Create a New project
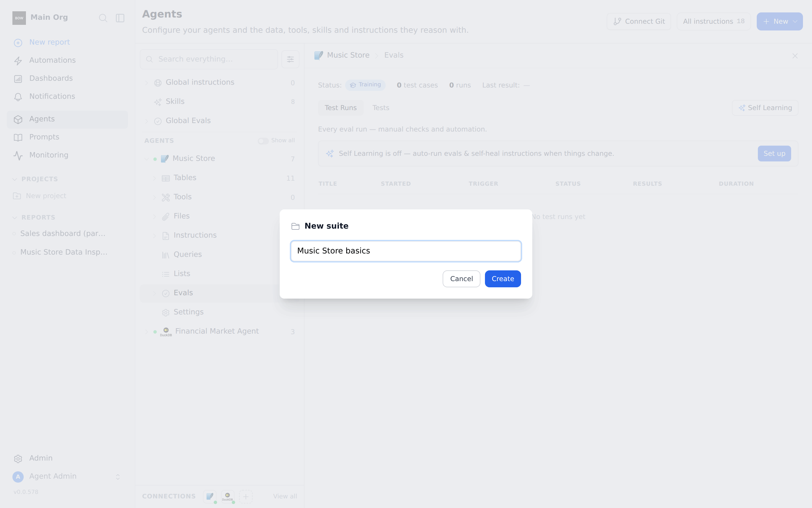The image size is (812, 508). 39,196
